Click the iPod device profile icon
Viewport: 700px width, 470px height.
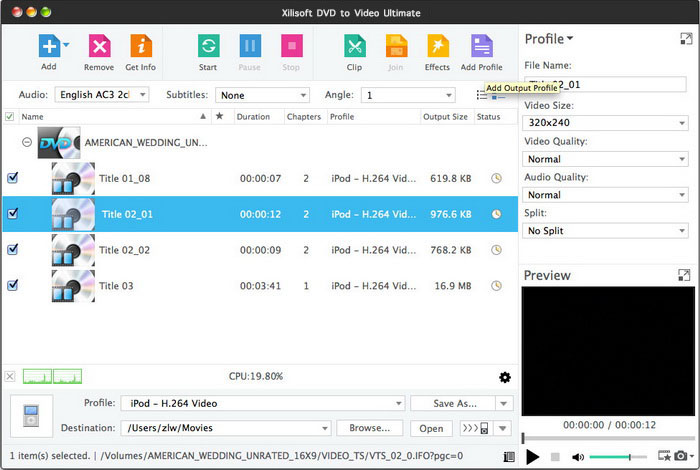[31, 416]
